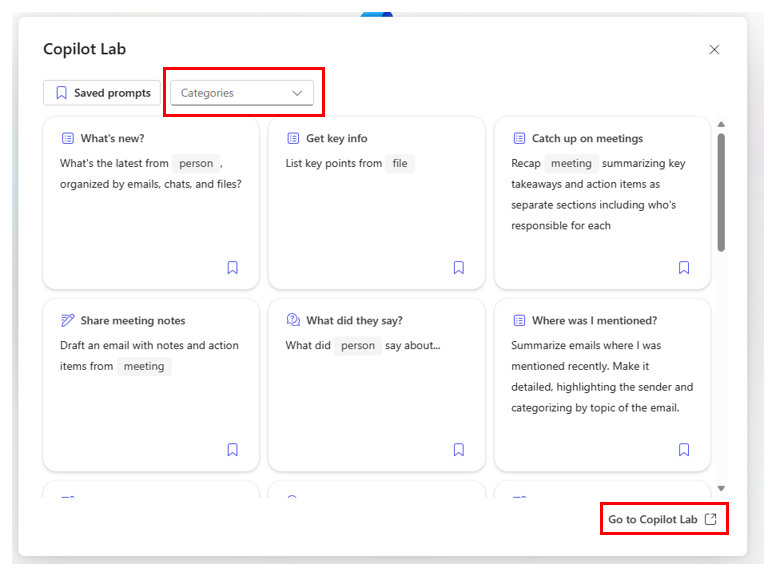Click "takeaways and action items as" text
Viewport: 776px width, 573px height.
pyautogui.click(x=585, y=184)
